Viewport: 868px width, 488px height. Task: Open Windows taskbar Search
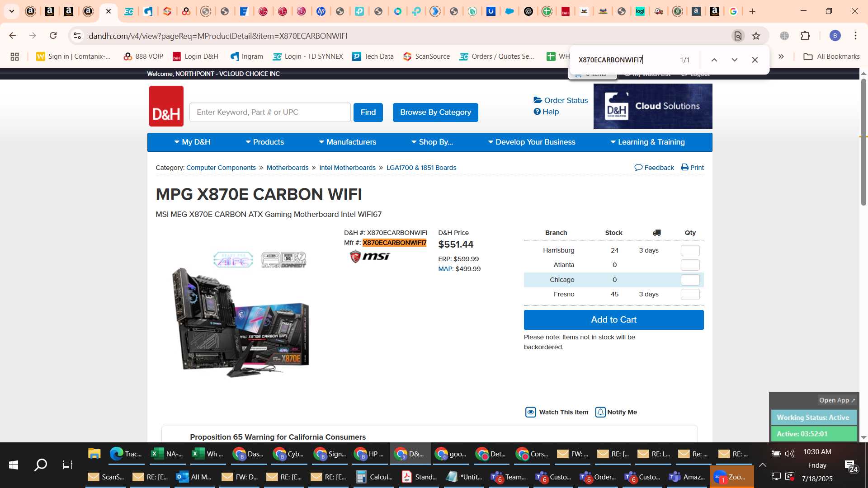(x=41, y=465)
